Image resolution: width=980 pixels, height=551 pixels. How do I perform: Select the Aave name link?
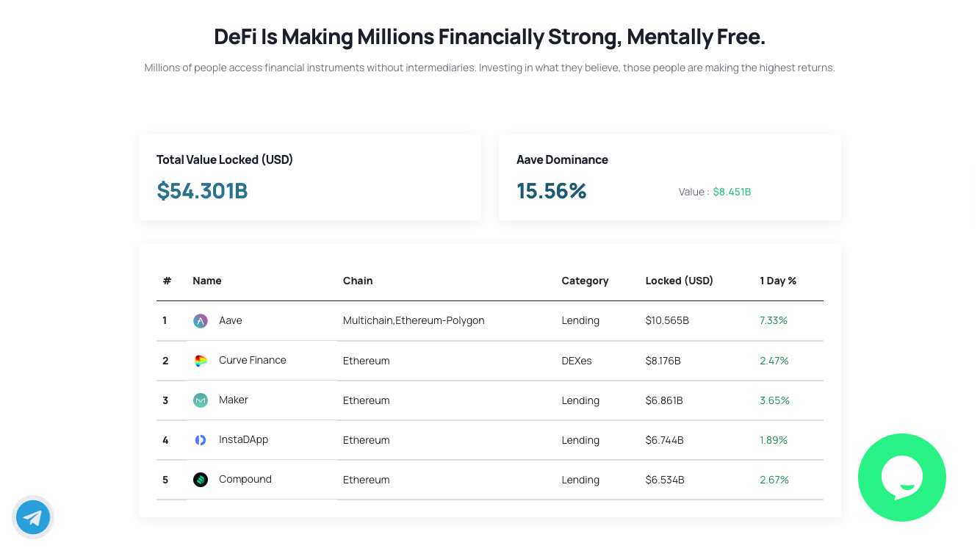[x=231, y=320]
